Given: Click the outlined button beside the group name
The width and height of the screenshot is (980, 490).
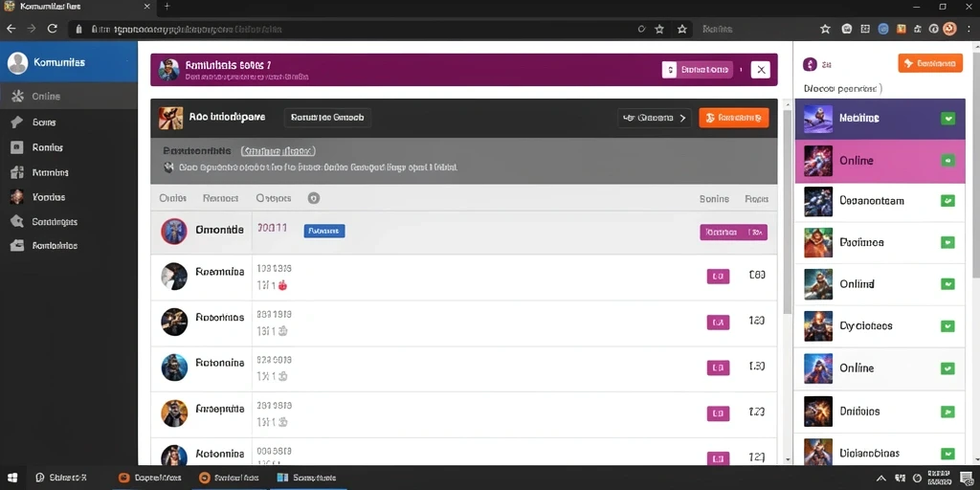Looking at the screenshot, I should 327,118.
